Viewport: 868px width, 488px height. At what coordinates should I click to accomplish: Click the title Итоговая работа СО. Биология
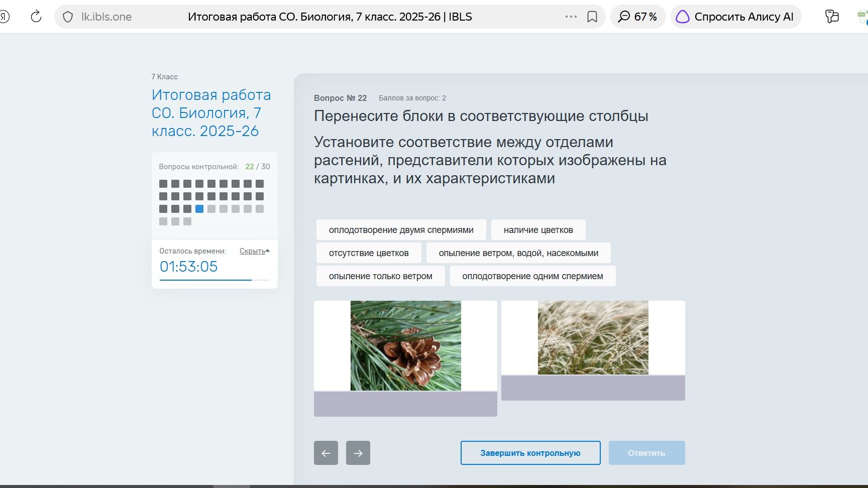click(211, 113)
